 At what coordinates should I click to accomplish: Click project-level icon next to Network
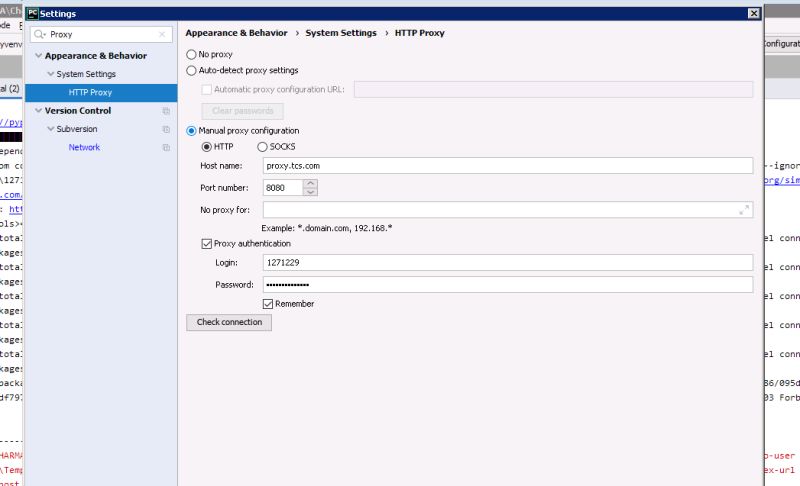[x=166, y=147]
